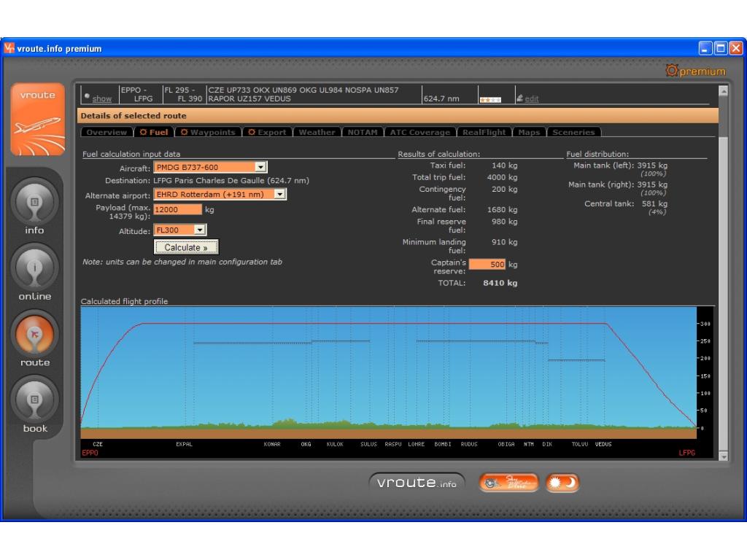Screen dimensions: 747x560
Task: Click the route string CZE UP733 text
Action: click(303, 94)
